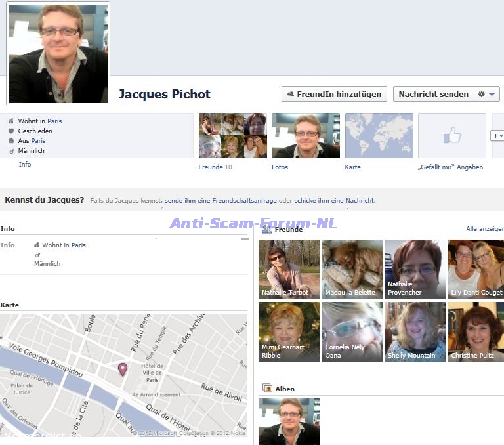Expand the counter dropdown beside Likes tile

coord(497,136)
